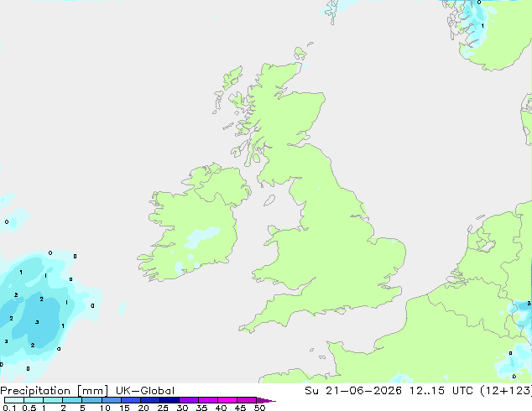Image resolution: width=532 pixels, height=411 pixels.
Task: Click the 'Su 21-06-2026' date text
Action: click(353, 391)
